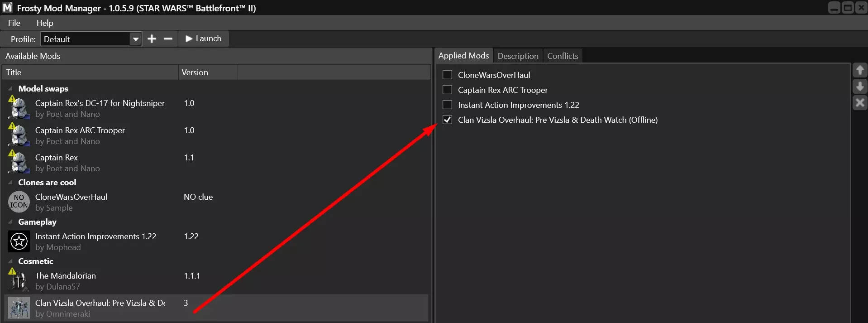The image size is (868, 323).
Task: Select "CloneWarsOverHaul" label in Applied Mods
Action: [494, 75]
